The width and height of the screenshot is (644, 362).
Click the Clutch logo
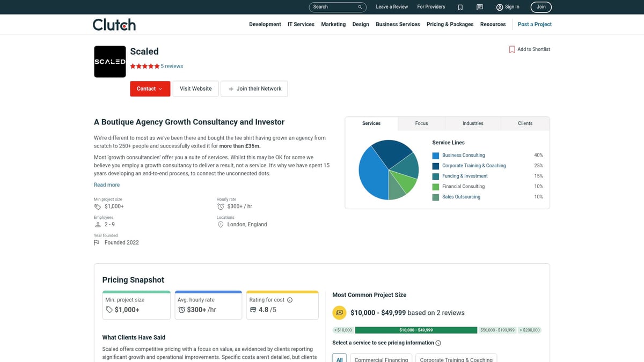[x=114, y=24]
